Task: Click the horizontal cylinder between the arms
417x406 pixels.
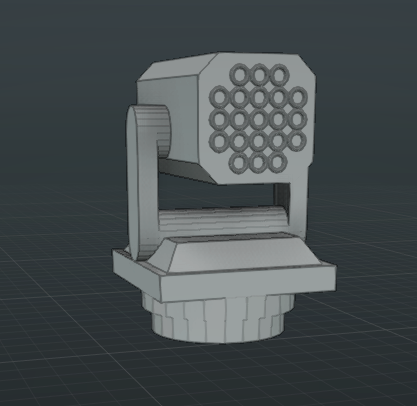Action: (223, 219)
